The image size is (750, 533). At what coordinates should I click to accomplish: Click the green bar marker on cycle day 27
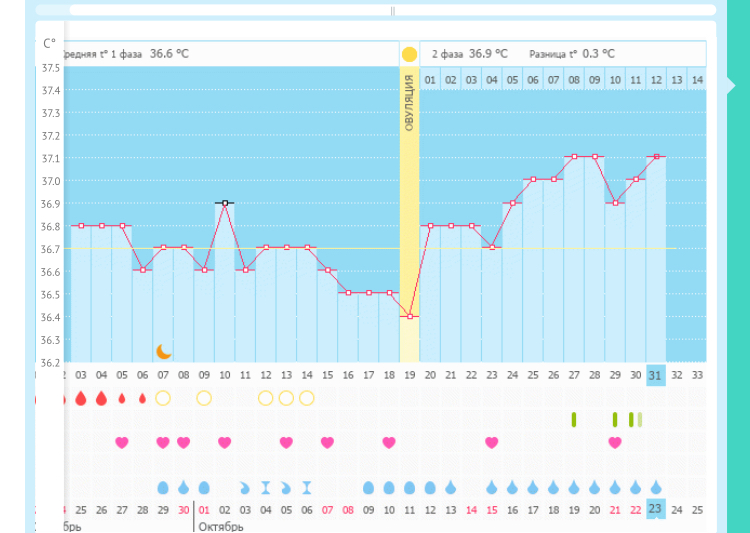574,419
